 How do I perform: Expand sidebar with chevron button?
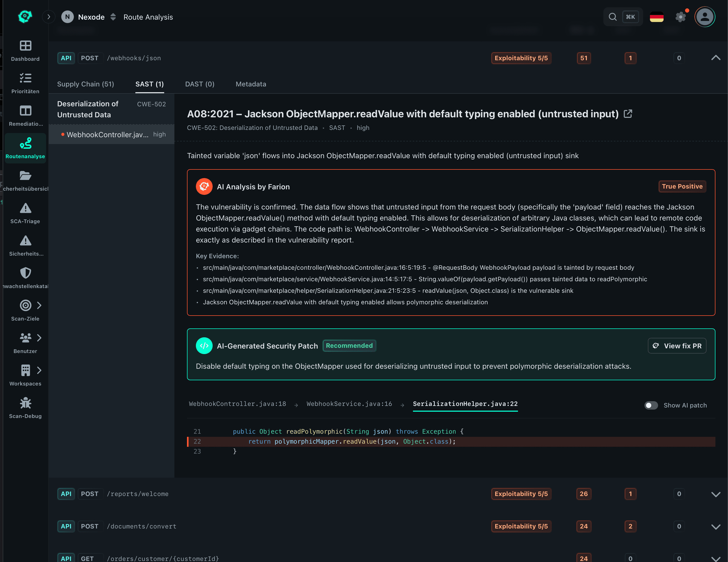(49, 17)
